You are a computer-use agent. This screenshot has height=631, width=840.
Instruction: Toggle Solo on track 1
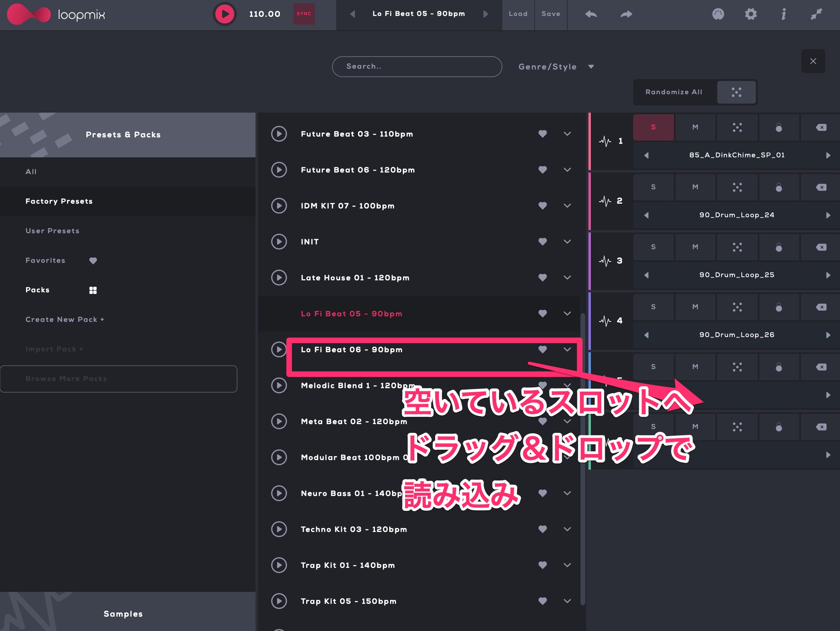click(x=653, y=127)
